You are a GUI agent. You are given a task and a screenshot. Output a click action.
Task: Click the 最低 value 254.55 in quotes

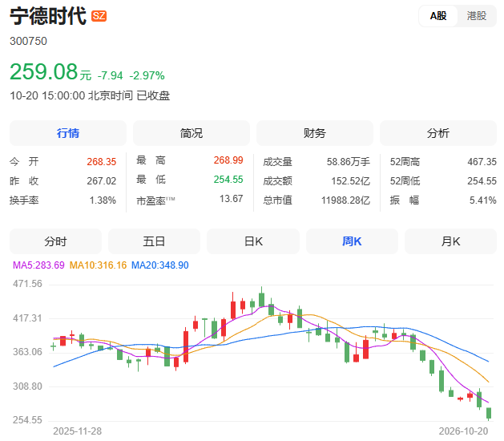pos(228,179)
